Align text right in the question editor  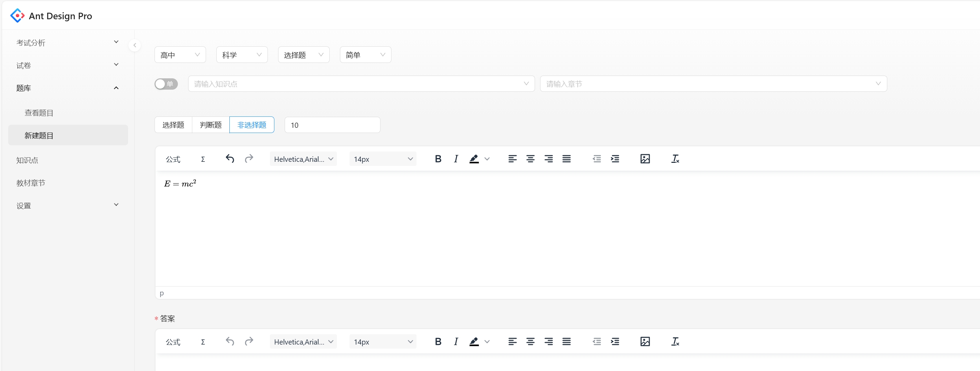click(x=548, y=159)
